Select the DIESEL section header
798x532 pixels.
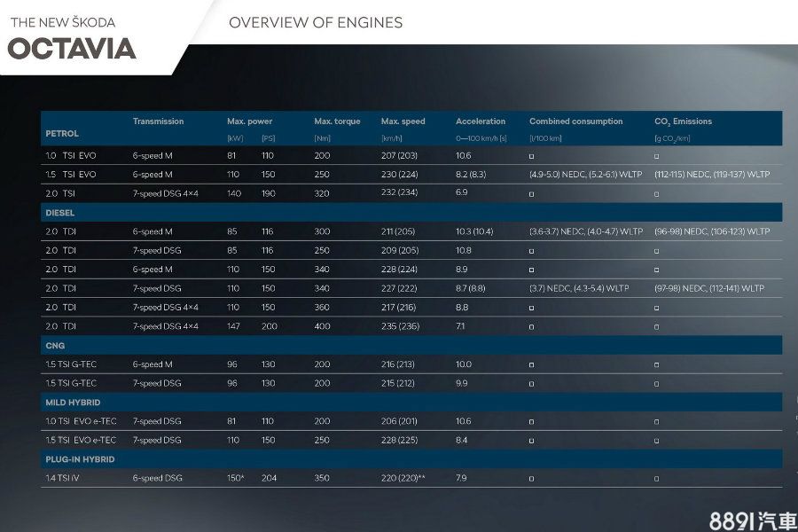pyautogui.click(x=59, y=213)
